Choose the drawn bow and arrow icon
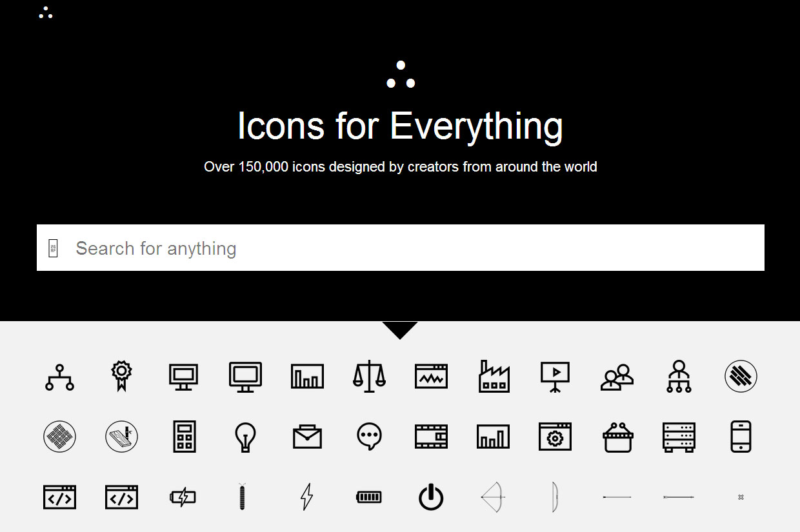Screen dimensions: 800x532 coord(494,497)
